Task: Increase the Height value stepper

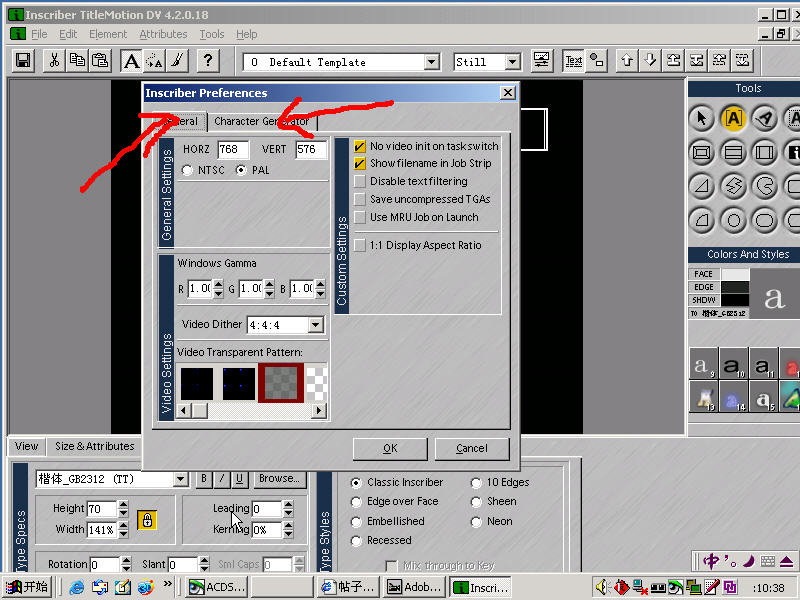Action: [x=123, y=504]
